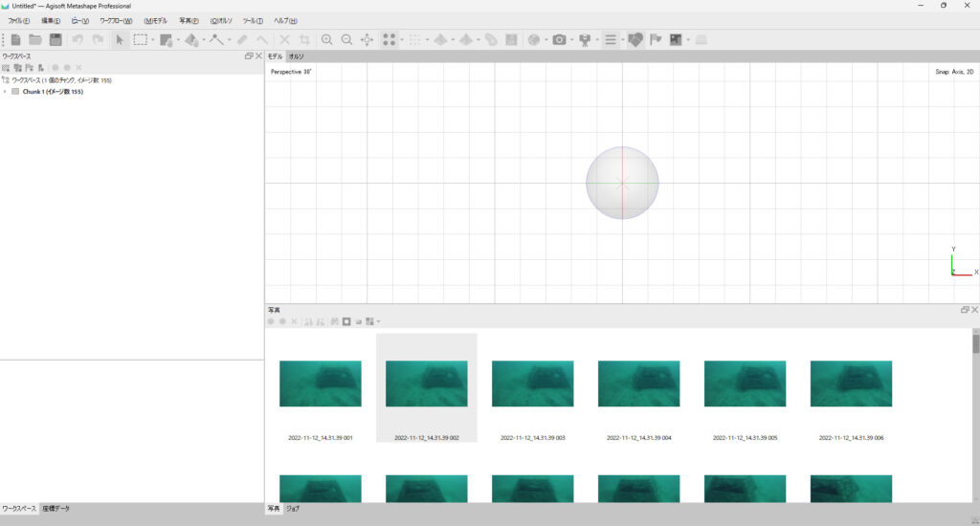Click the textured sphere view icon
This screenshot has width=980, height=526.
[x=534, y=40]
